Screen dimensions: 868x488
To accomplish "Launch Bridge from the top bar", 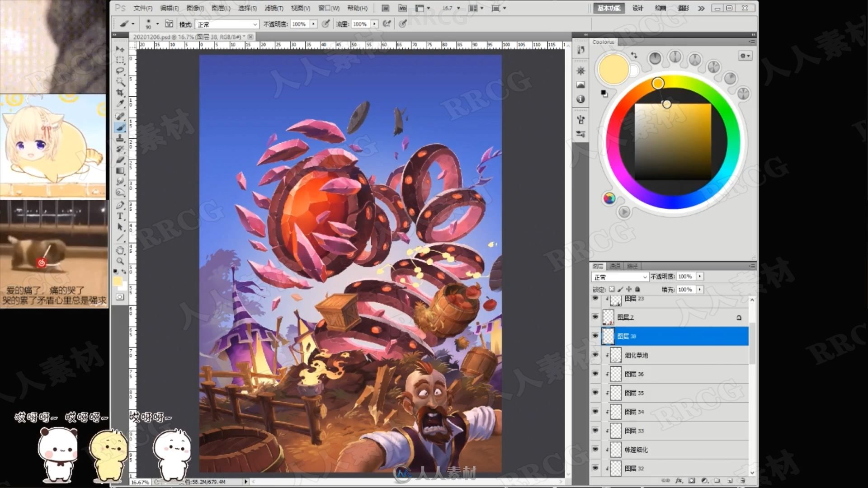I will coord(385,8).
